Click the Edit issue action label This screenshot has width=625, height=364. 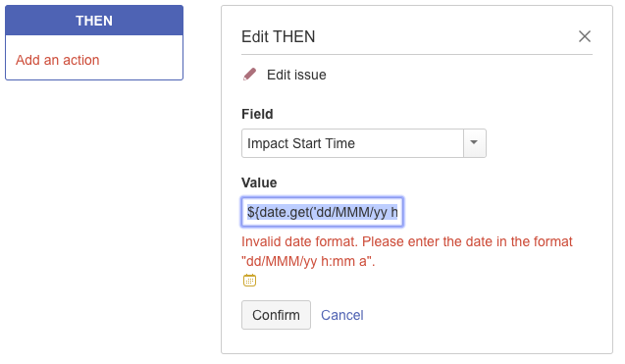(x=296, y=75)
